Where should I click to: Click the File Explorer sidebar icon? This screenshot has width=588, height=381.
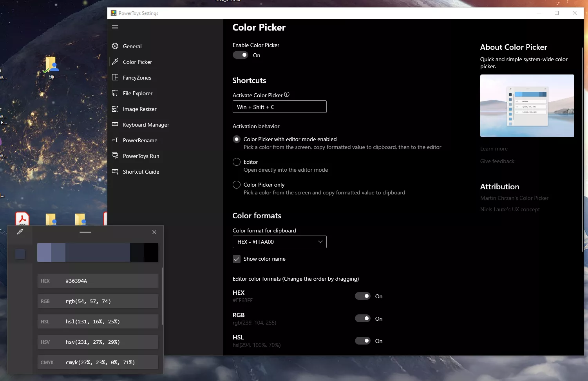(115, 93)
